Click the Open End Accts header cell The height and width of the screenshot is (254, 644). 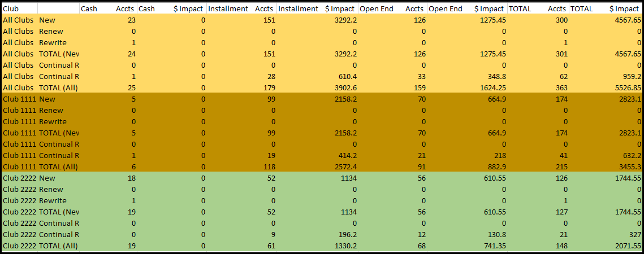click(x=392, y=9)
